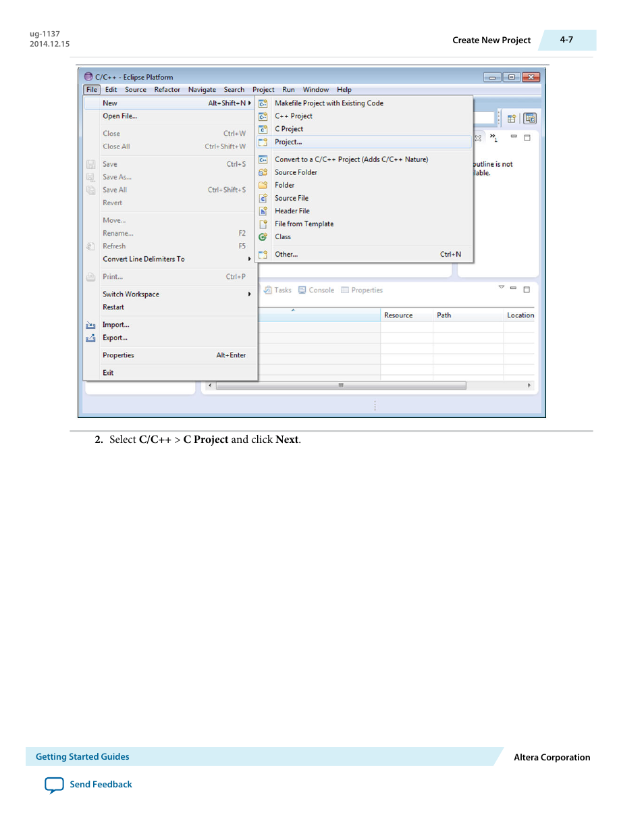Open the Run menu
The image size is (644, 834).
click(288, 90)
